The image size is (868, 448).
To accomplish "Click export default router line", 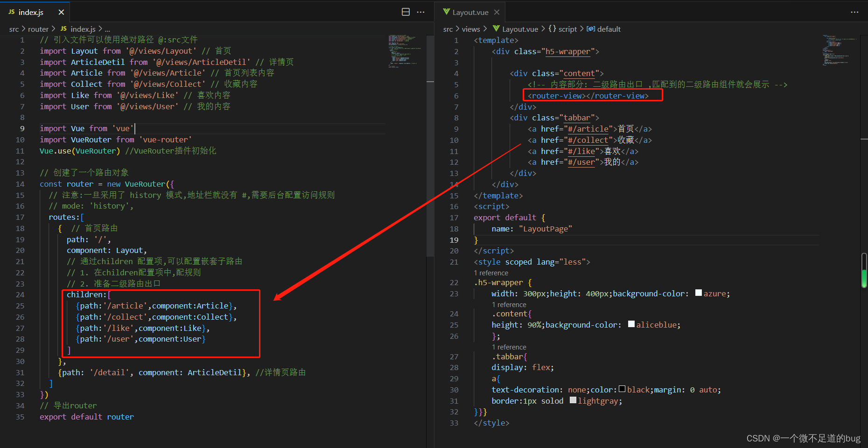I will [87, 417].
